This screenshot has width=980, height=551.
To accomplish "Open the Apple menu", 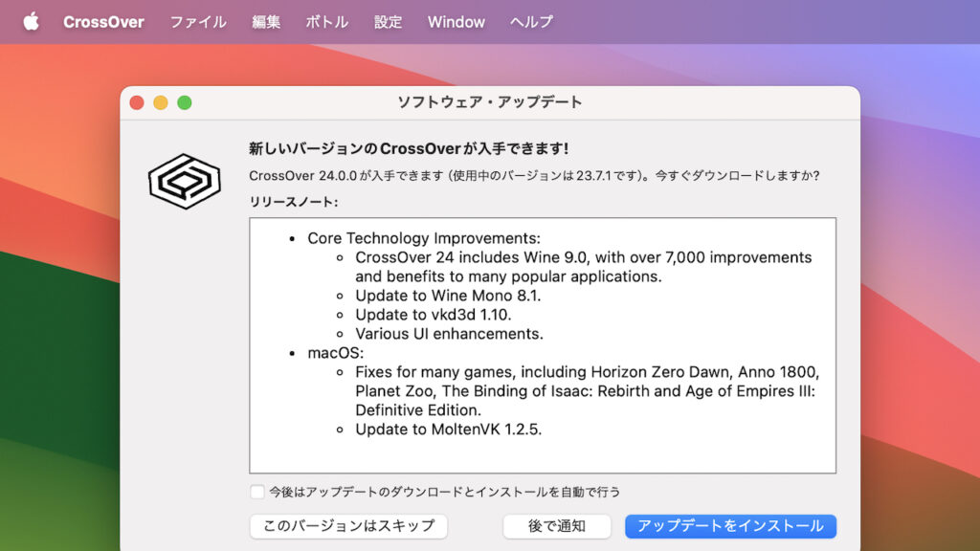I will click(33, 22).
